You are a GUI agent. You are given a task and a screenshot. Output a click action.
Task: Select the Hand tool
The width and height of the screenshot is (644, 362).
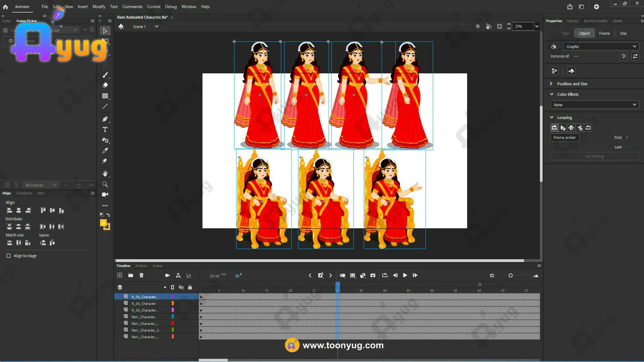(105, 174)
